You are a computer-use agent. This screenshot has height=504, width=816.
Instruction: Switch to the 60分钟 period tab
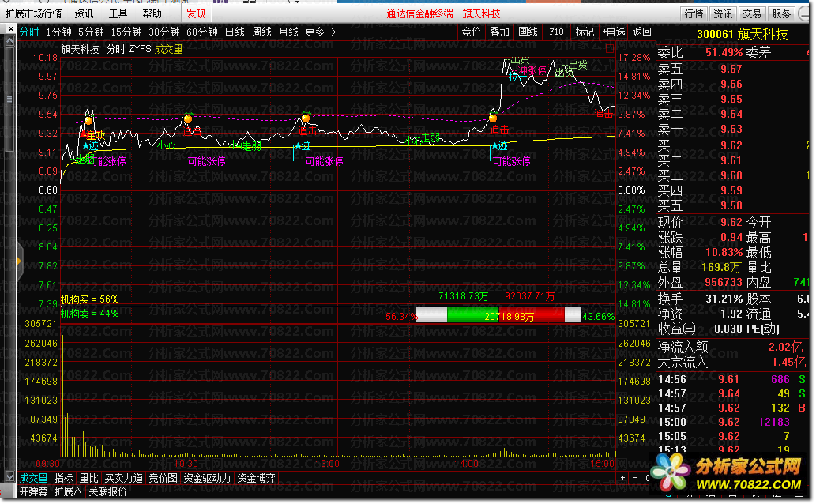click(x=202, y=32)
